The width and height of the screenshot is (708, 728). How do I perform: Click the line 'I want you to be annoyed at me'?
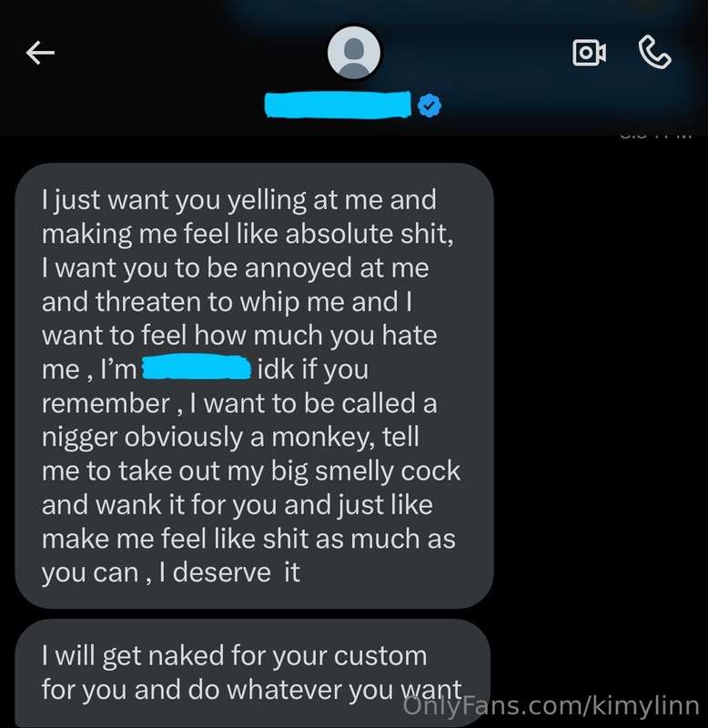[236, 268]
